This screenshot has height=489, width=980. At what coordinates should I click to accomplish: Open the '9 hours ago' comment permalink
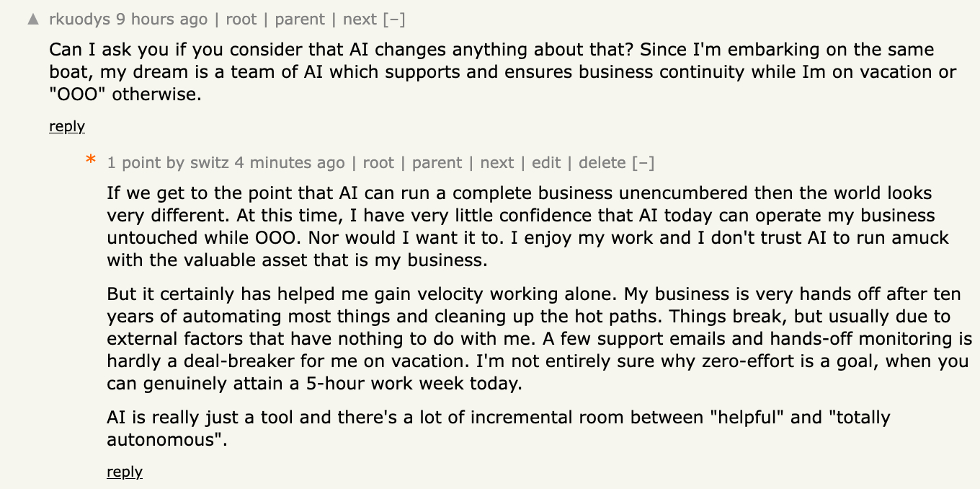(162, 19)
